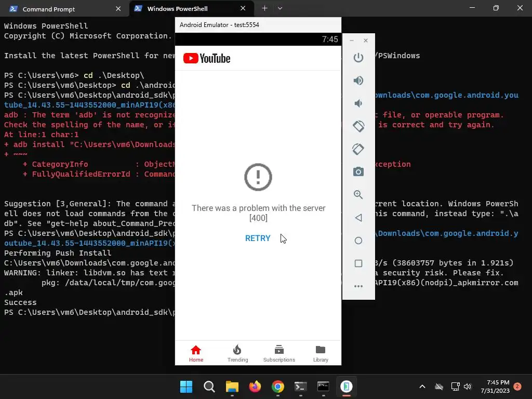
Task: Close the emulator side toolbar
Action: pyautogui.click(x=365, y=41)
